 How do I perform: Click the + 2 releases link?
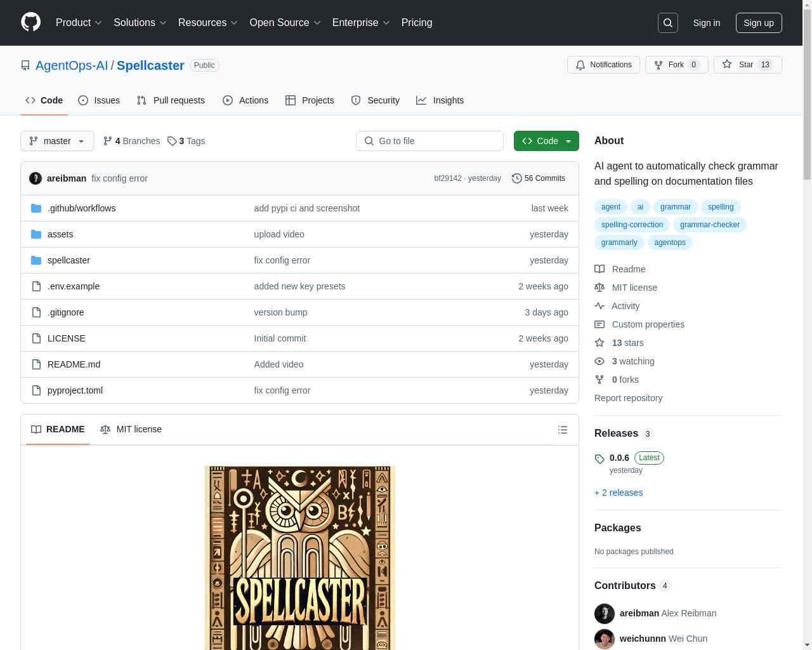click(619, 493)
